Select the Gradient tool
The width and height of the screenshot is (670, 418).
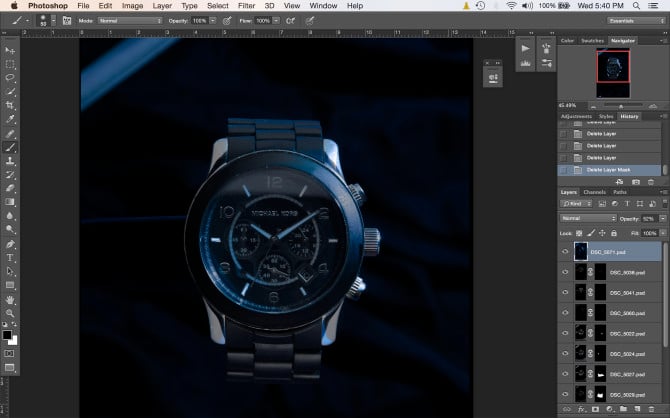click(x=10, y=202)
